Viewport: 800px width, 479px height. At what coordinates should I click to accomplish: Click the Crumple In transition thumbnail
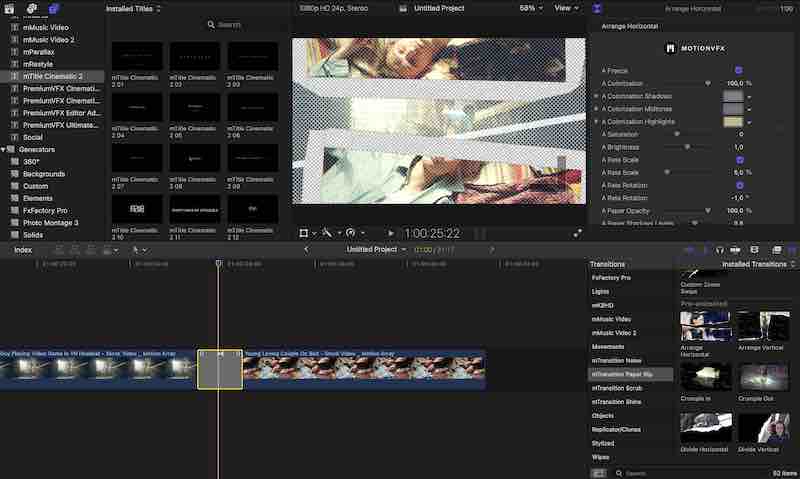pos(706,376)
